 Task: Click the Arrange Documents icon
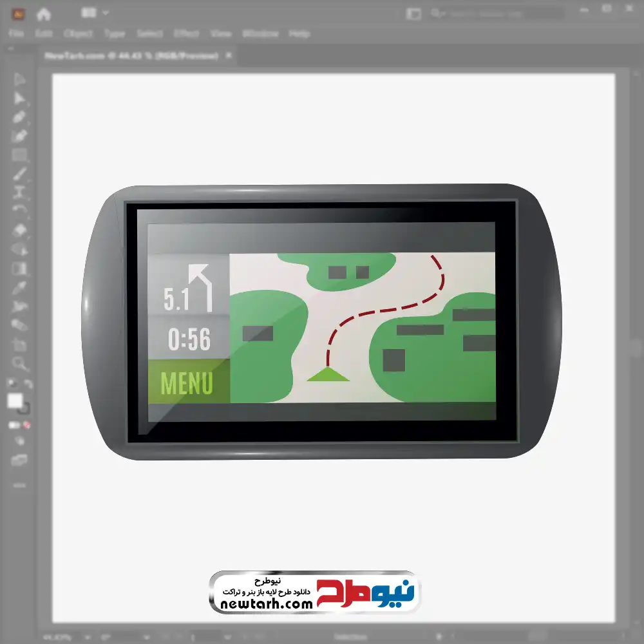click(89, 13)
